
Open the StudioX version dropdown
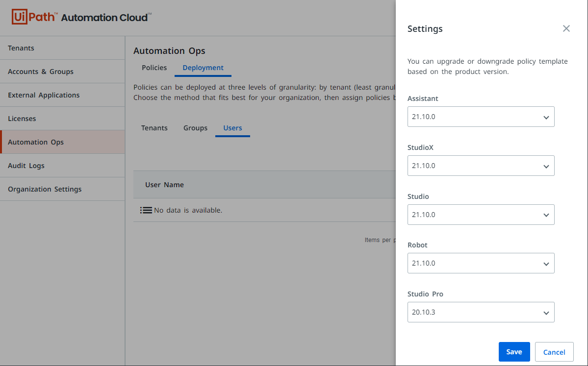click(481, 166)
